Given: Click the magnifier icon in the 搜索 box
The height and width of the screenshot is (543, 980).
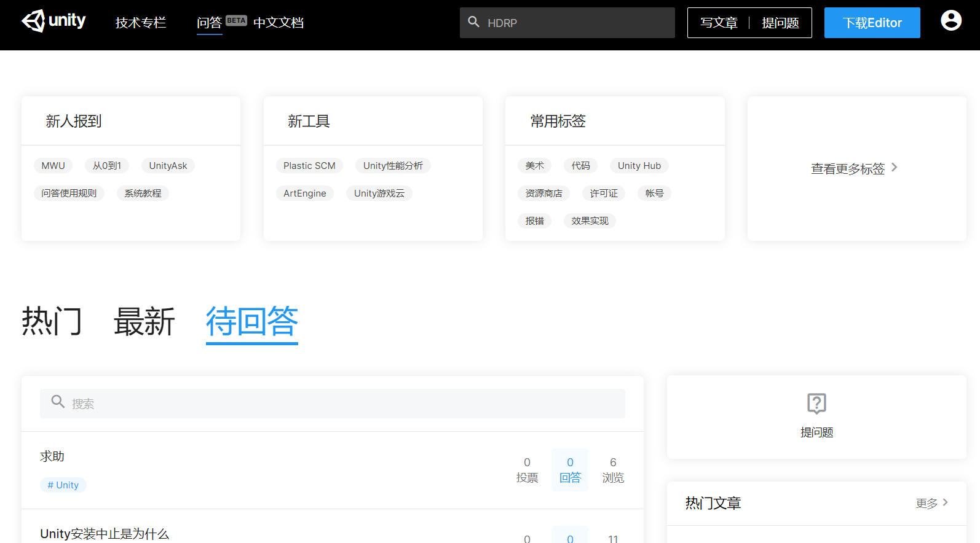Looking at the screenshot, I should pos(58,402).
